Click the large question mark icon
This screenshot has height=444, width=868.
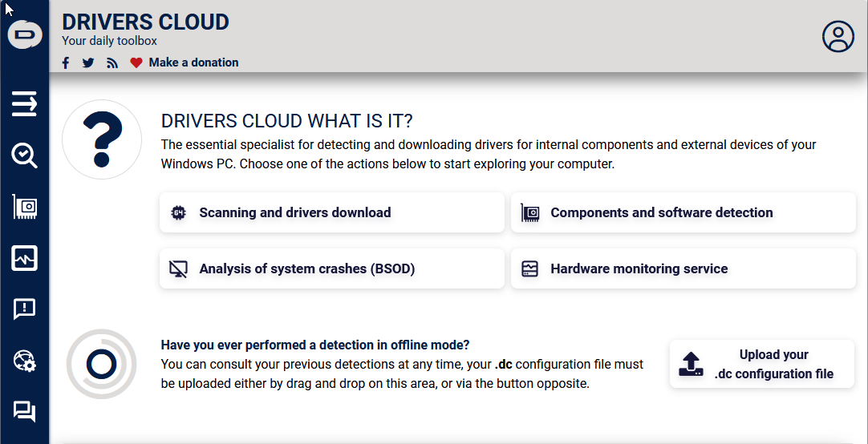(x=102, y=139)
